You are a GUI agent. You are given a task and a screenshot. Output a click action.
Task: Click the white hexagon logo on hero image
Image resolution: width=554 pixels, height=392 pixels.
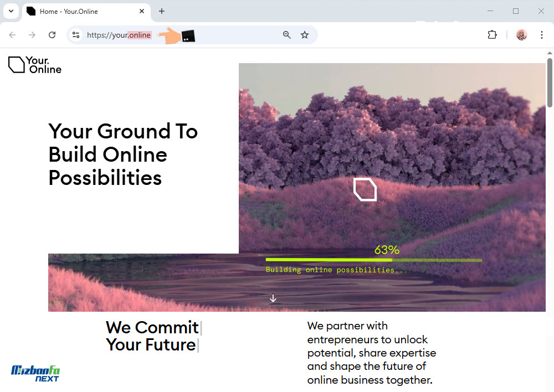(365, 189)
